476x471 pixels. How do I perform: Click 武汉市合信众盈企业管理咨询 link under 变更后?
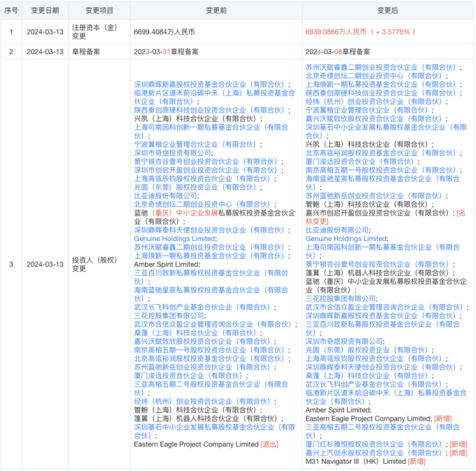point(384,307)
